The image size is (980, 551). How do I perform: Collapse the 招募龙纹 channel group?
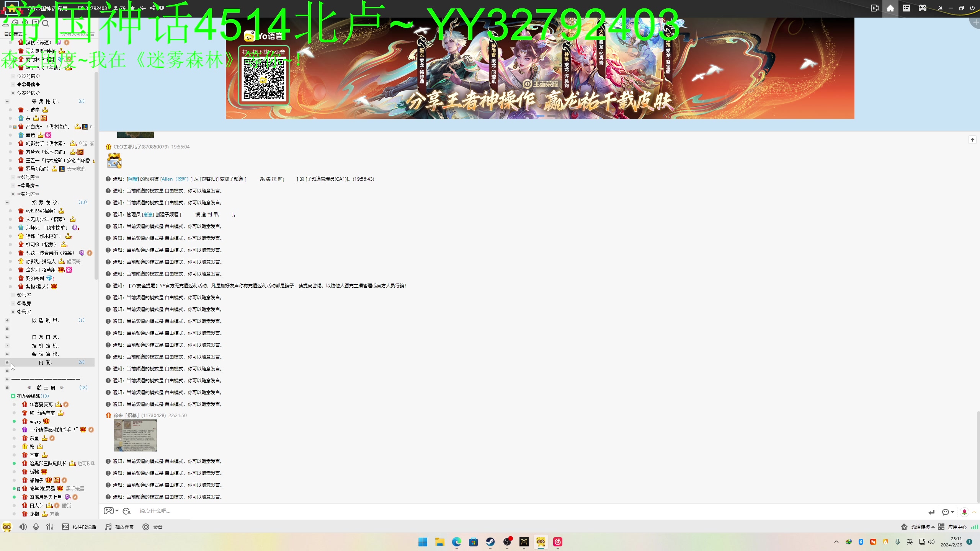point(7,202)
